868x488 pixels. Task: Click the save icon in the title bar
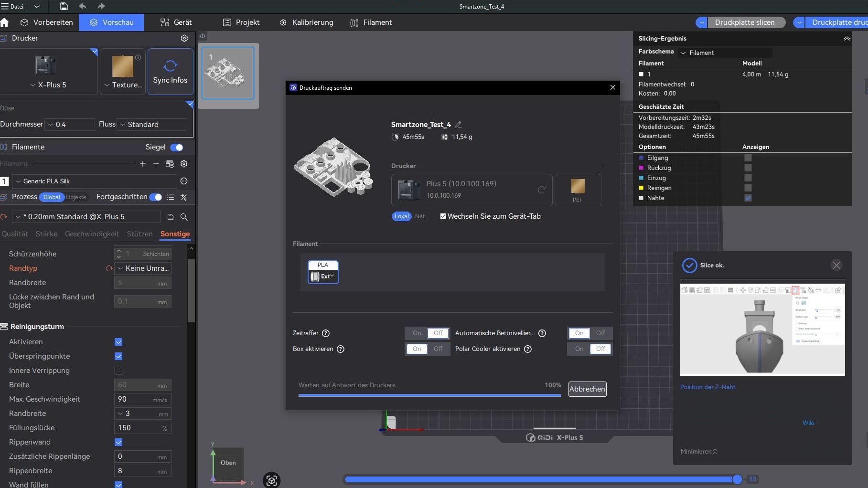click(64, 6)
